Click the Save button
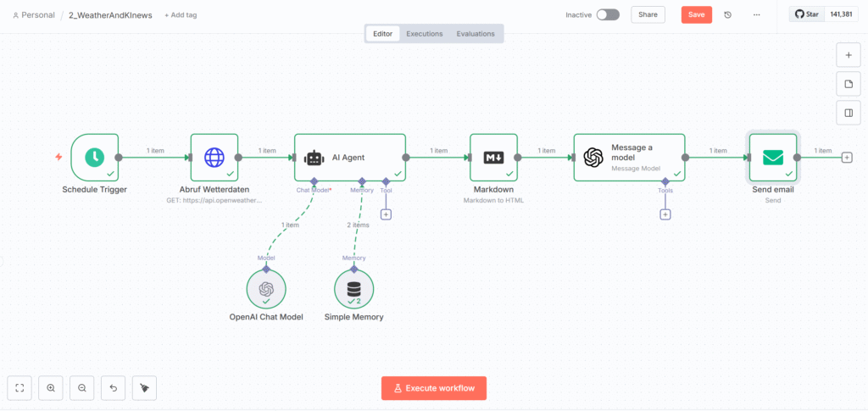Viewport: 868px width, 411px height. coord(696,14)
